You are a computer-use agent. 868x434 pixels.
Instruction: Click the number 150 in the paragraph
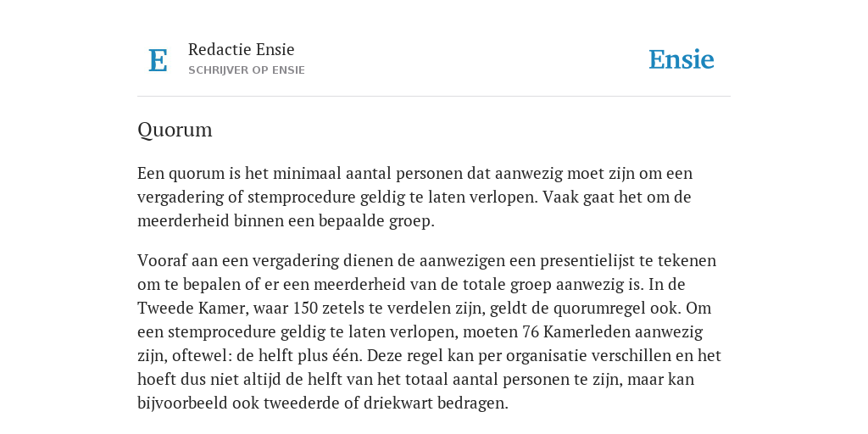tap(305, 308)
